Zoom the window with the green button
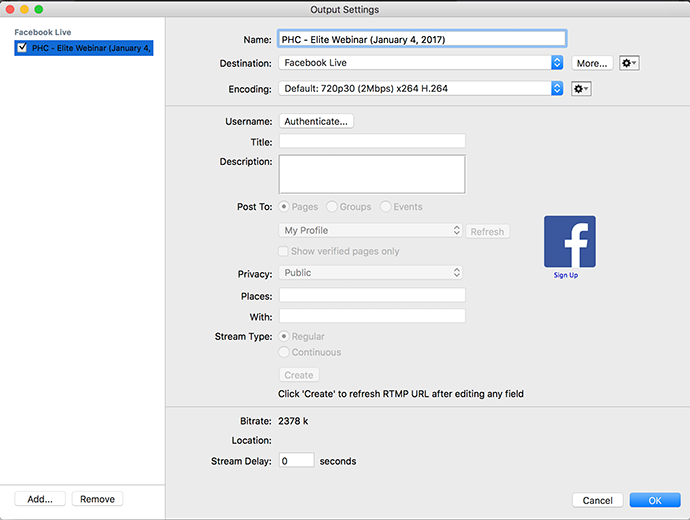This screenshot has width=690, height=520. [x=39, y=9]
